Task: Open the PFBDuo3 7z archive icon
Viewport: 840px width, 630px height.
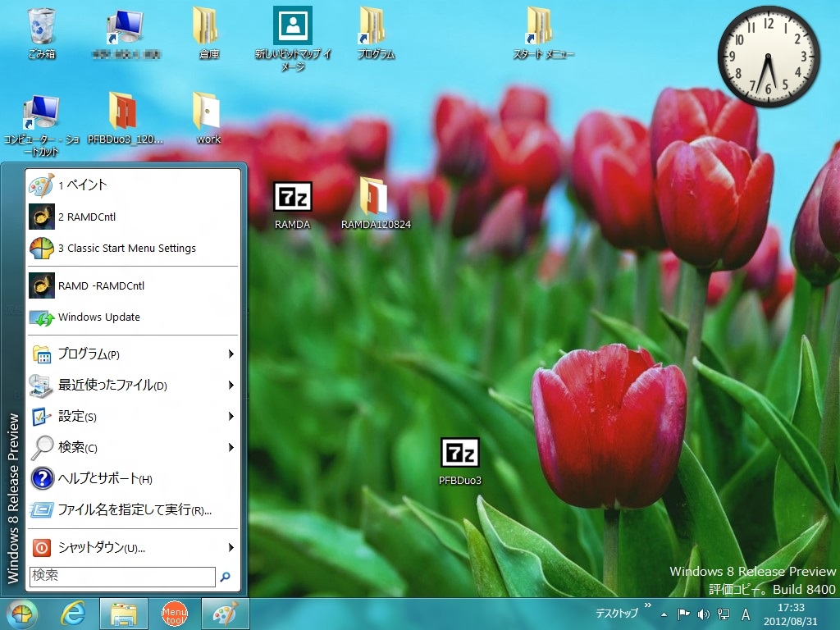Action: [459, 454]
